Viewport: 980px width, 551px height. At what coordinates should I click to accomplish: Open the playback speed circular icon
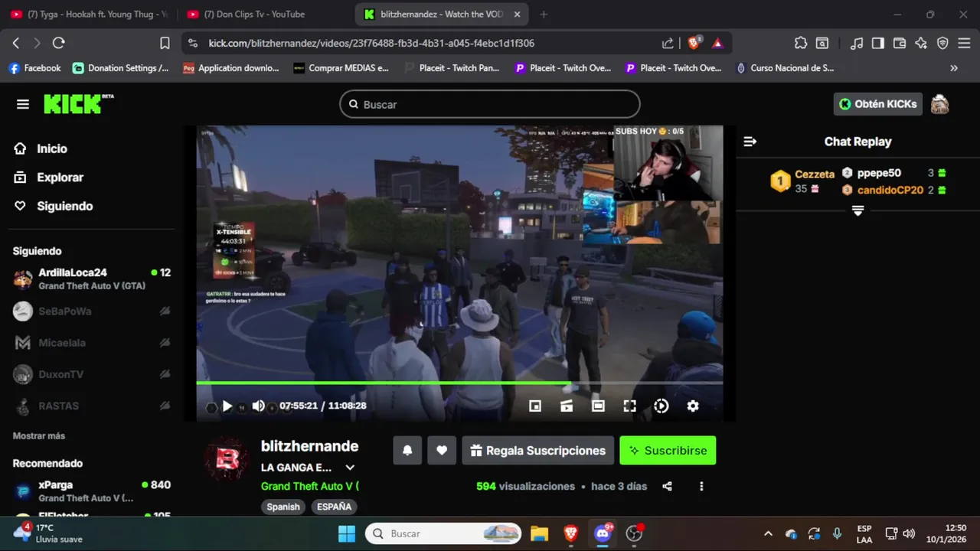(661, 406)
